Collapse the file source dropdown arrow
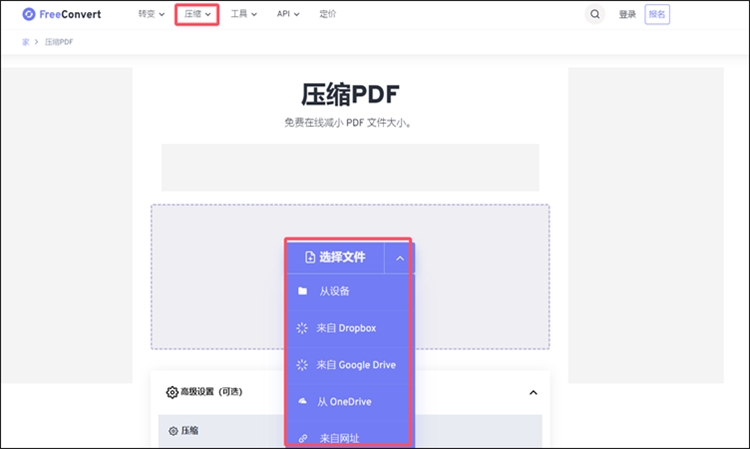750x449 pixels. coord(399,258)
